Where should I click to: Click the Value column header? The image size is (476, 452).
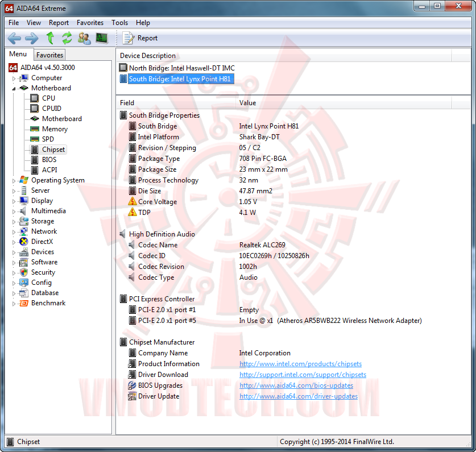point(343,103)
